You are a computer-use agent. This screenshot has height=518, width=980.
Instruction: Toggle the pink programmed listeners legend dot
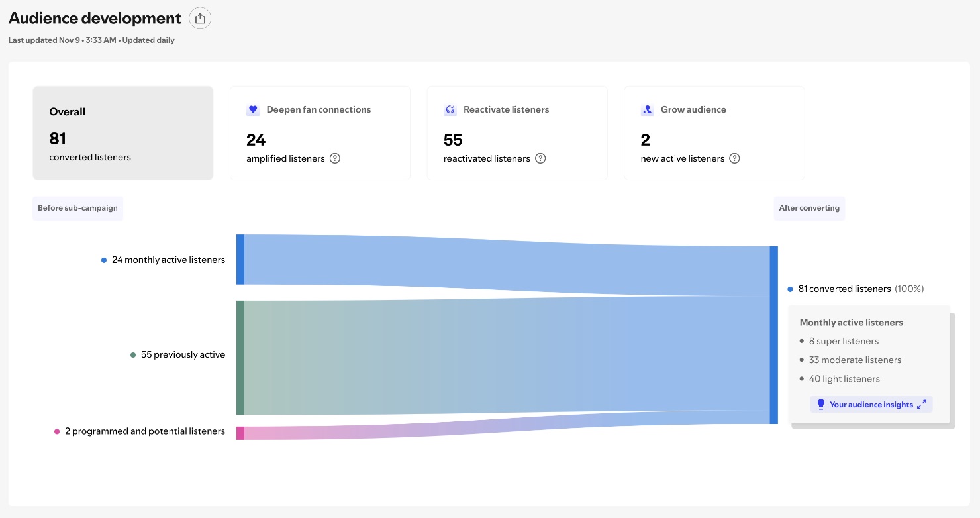[x=58, y=431]
